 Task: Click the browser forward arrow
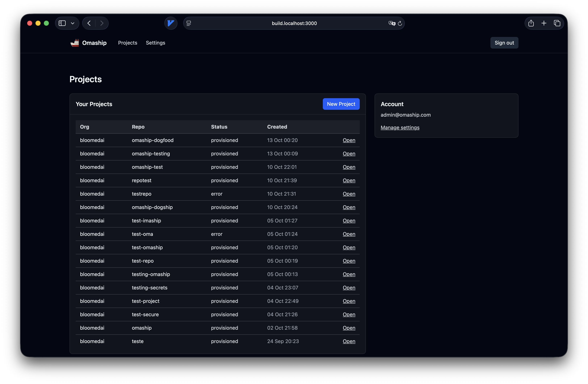point(102,23)
